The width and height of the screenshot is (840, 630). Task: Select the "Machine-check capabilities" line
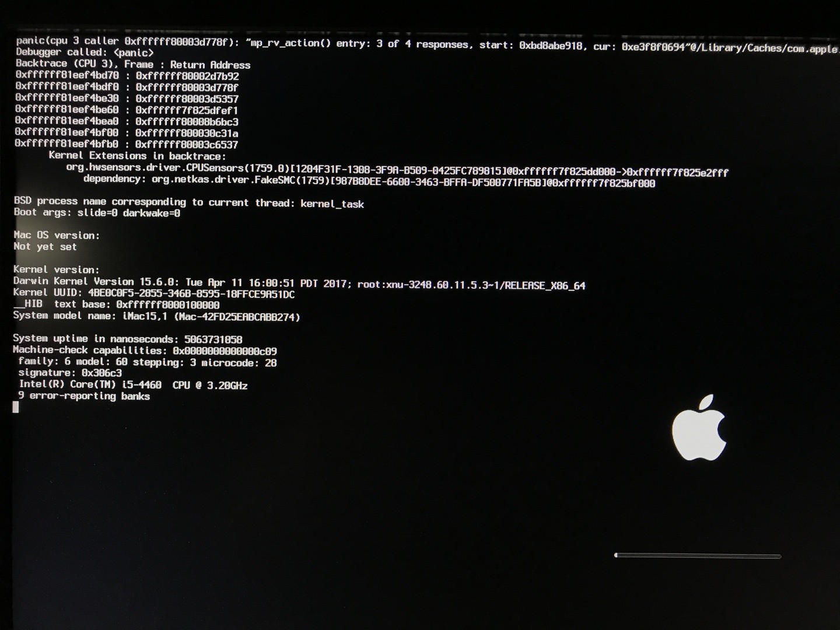coord(145,351)
